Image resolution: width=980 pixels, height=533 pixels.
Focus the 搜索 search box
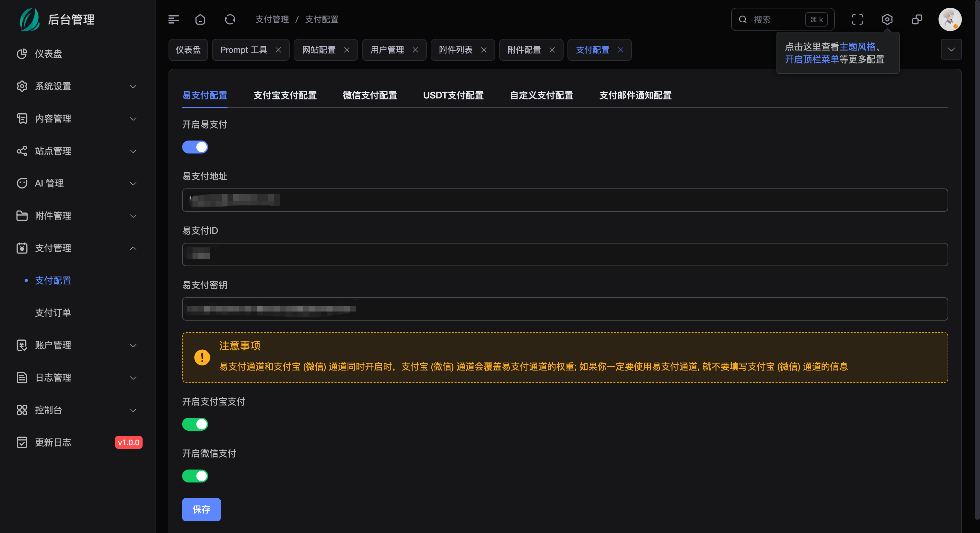click(x=782, y=19)
